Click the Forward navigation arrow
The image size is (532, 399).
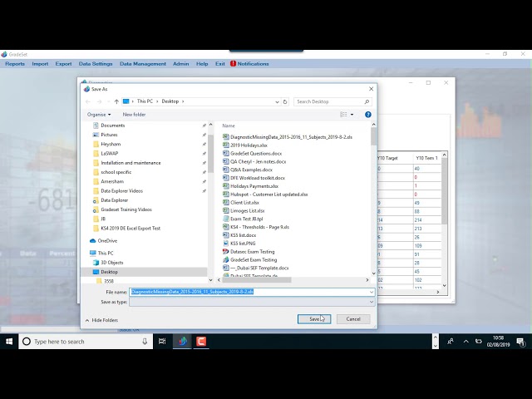99,101
